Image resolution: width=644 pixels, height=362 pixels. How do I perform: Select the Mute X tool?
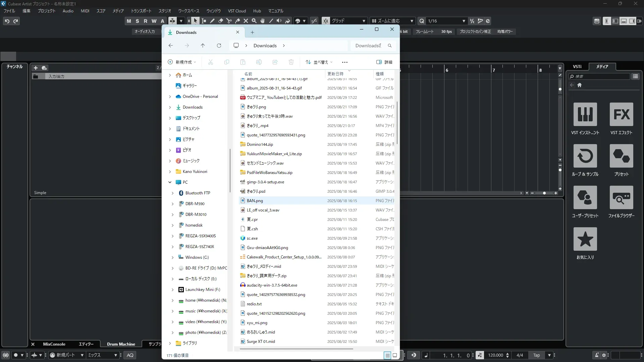tap(246, 21)
